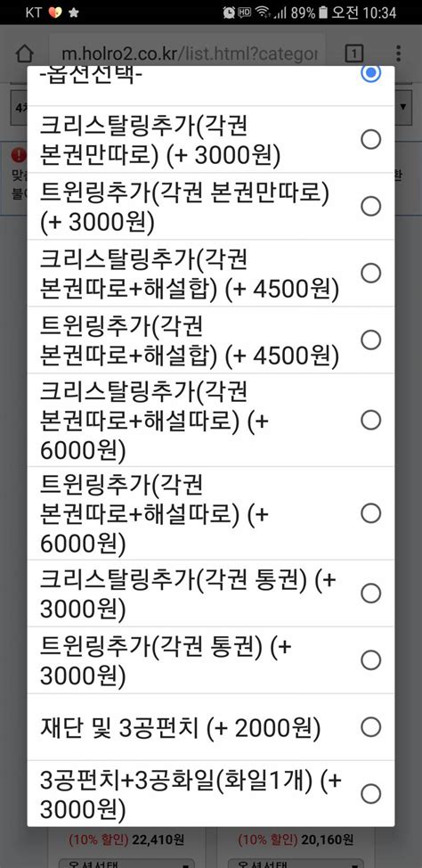Tap the Wi-Fi status icon

264,12
